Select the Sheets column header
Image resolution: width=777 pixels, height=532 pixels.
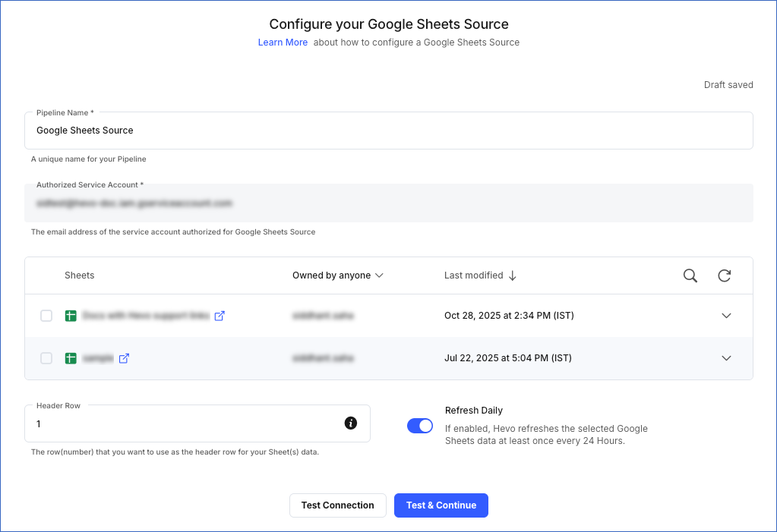click(79, 275)
